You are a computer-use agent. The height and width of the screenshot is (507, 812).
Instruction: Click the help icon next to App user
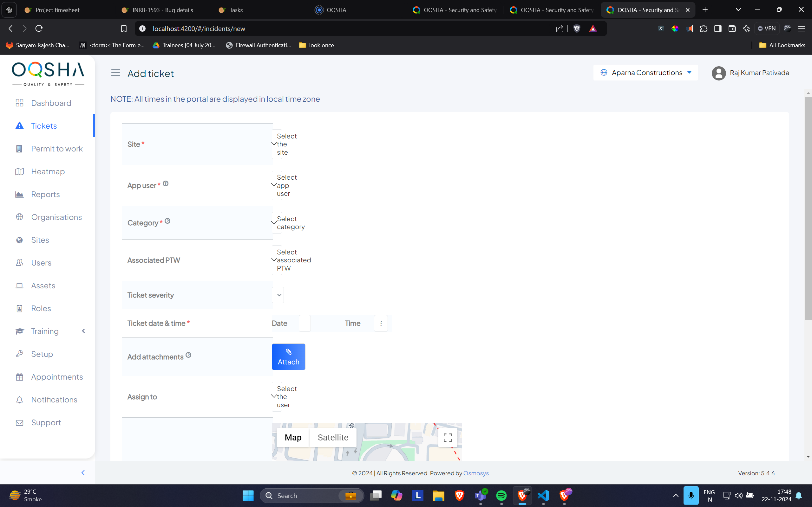point(166,183)
